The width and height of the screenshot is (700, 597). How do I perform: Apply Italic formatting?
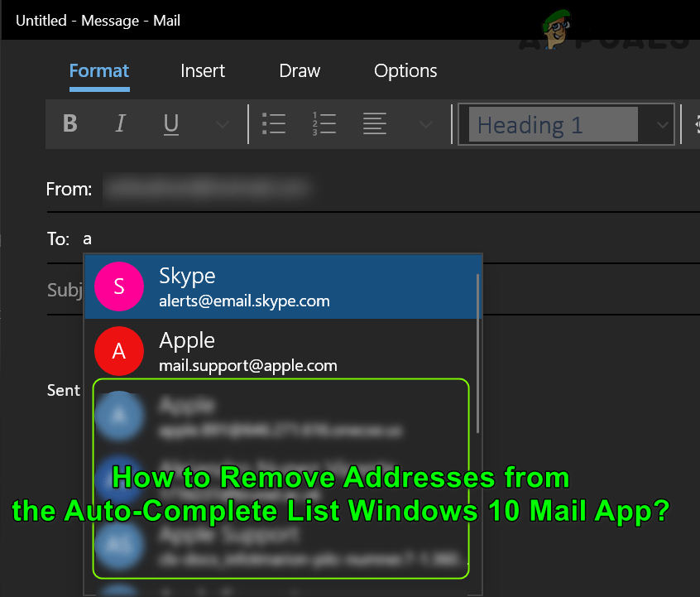pos(120,123)
